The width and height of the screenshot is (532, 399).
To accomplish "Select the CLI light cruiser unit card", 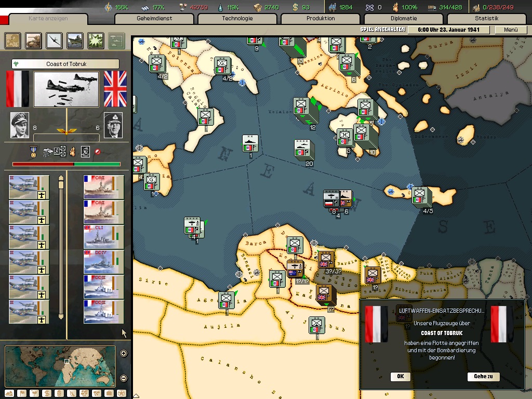I will click(x=104, y=237).
